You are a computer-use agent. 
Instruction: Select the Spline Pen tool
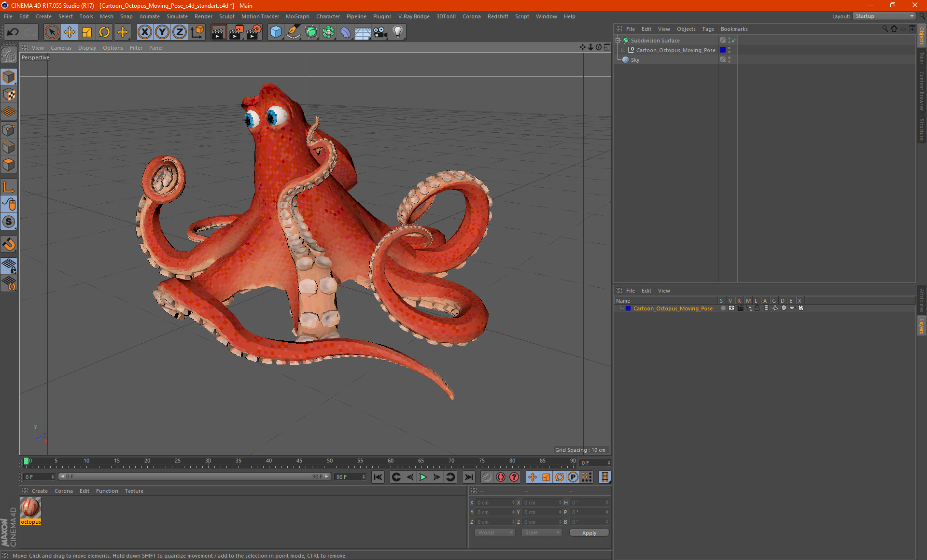(293, 32)
